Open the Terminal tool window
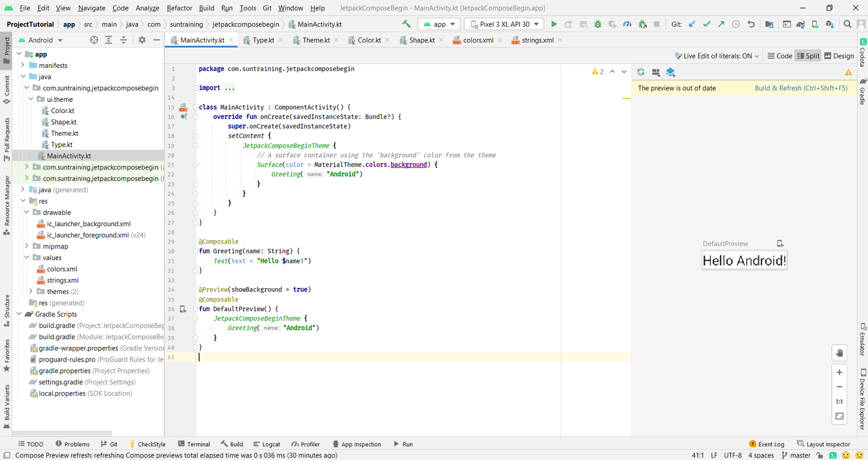 [x=194, y=444]
